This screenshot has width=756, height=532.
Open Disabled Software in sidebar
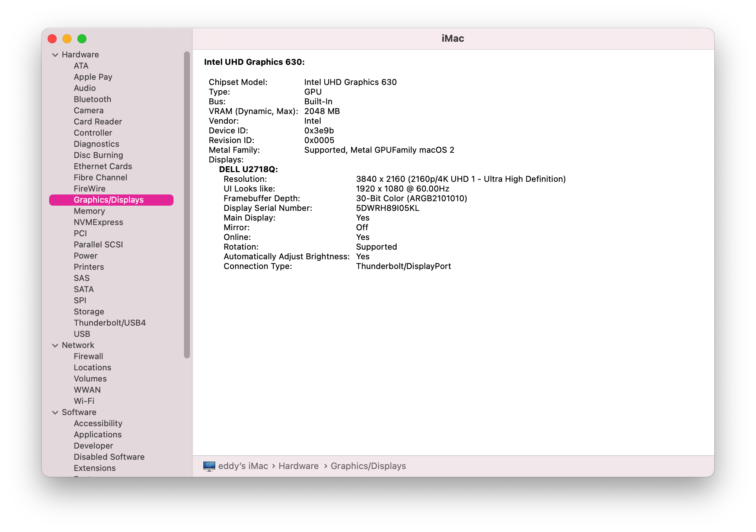pyautogui.click(x=109, y=457)
